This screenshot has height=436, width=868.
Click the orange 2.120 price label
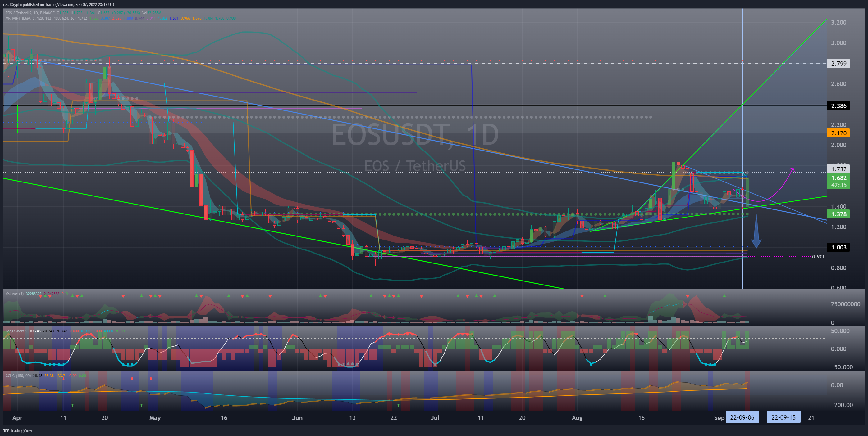pyautogui.click(x=838, y=133)
